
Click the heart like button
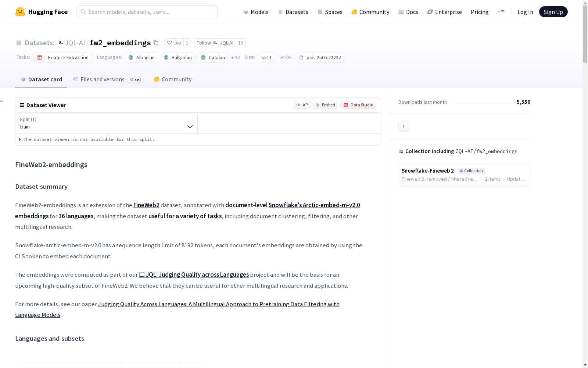(x=174, y=43)
